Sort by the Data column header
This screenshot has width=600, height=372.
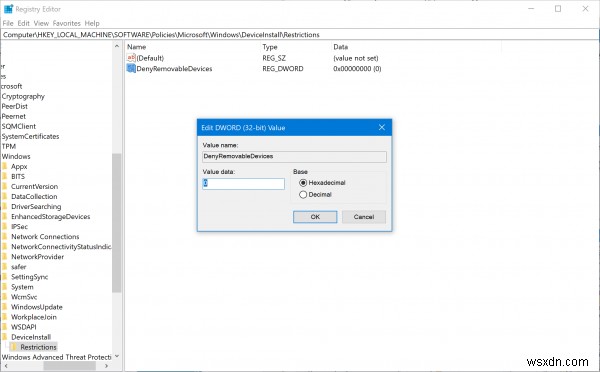pyautogui.click(x=341, y=47)
